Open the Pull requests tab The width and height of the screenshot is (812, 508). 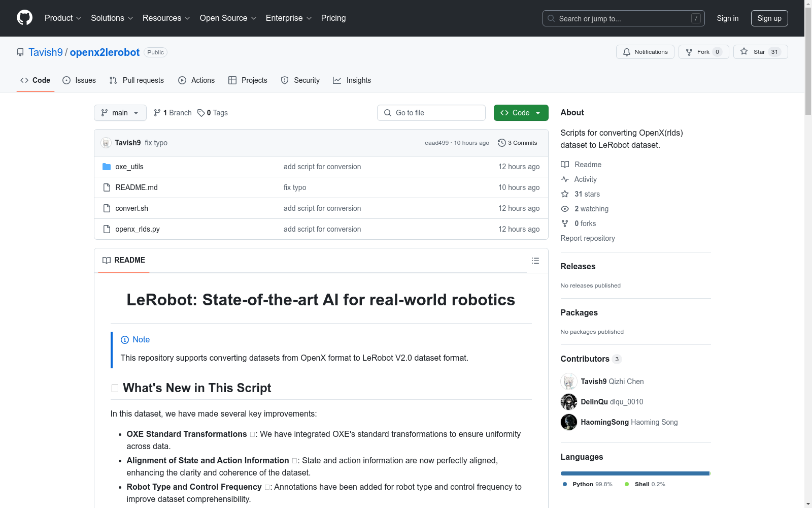point(137,80)
